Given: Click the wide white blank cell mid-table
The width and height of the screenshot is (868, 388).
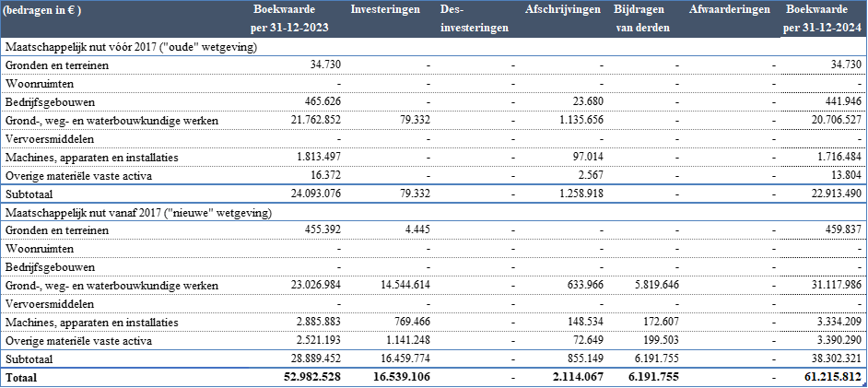Looking at the screenshot, I should pos(736,212).
